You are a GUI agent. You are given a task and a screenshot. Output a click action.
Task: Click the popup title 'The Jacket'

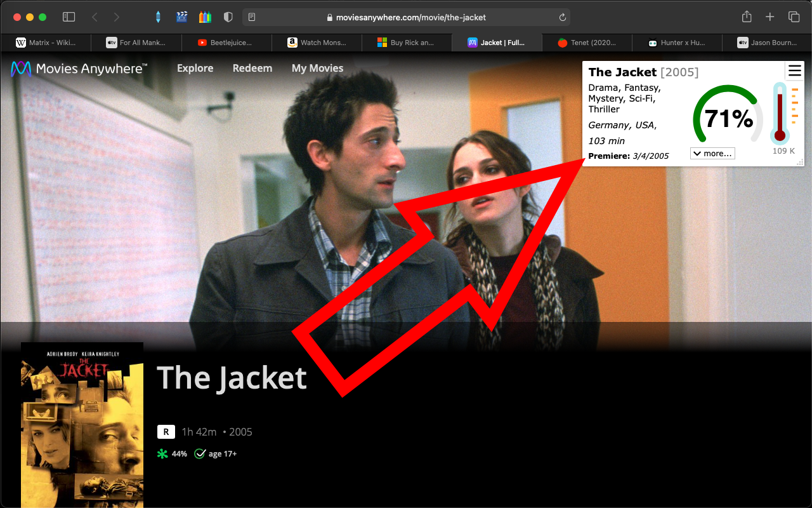622,72
